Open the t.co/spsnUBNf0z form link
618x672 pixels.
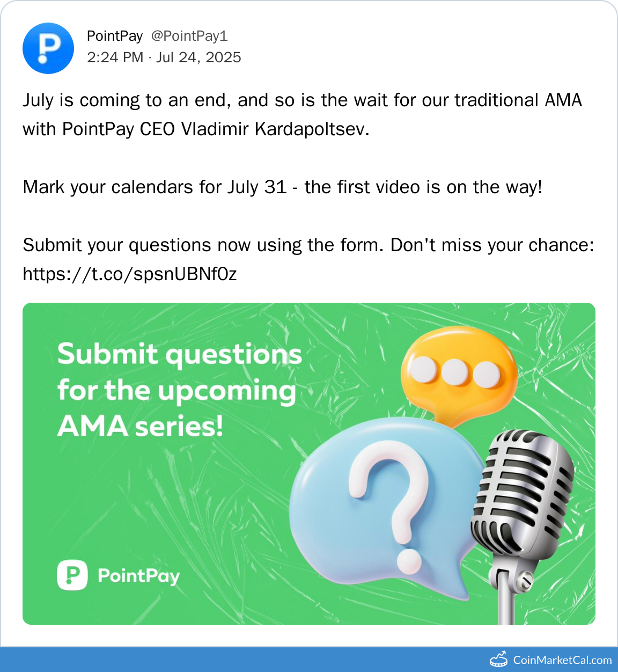(130, 274)
